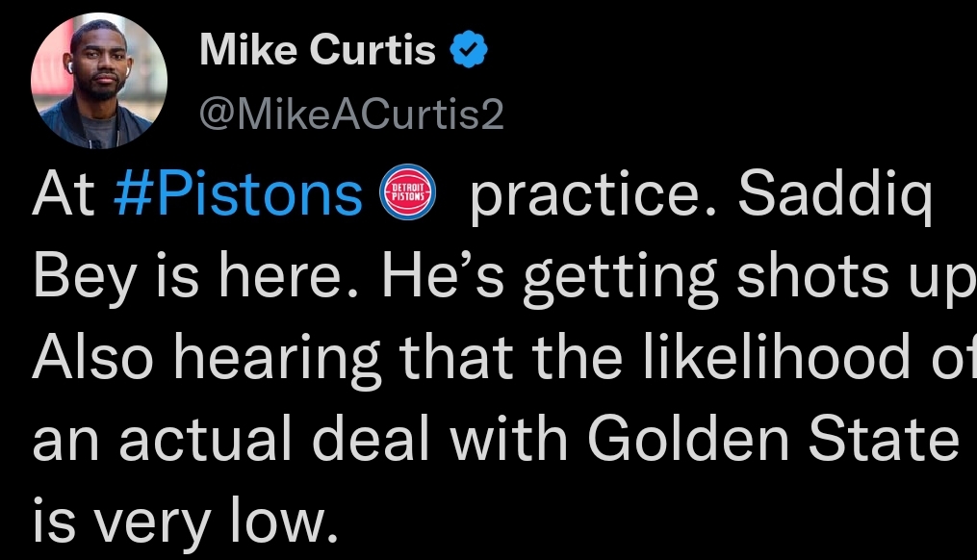The image size is (977, 560).
Task: Open the Mike Curtis display name link
Action: point(317,49)
